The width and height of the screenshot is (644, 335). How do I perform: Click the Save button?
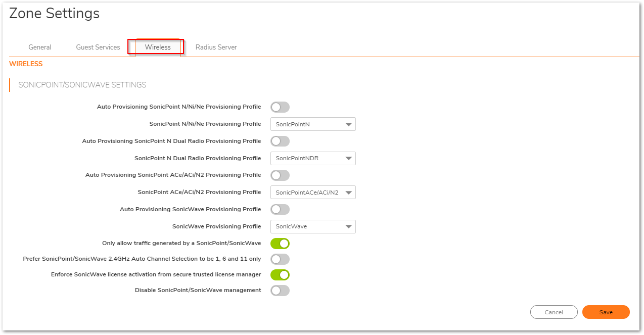(x=606, y=312)
